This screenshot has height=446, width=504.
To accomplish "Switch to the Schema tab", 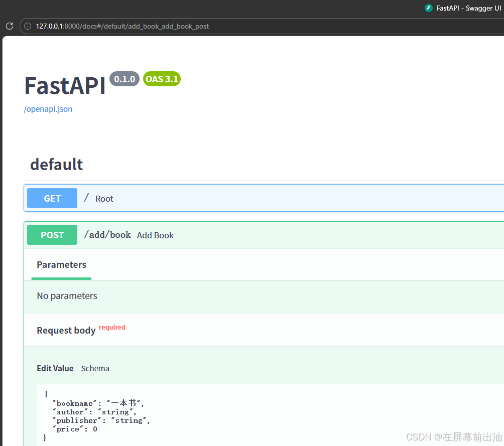I will pyautogui.click(x=95, y=369).
